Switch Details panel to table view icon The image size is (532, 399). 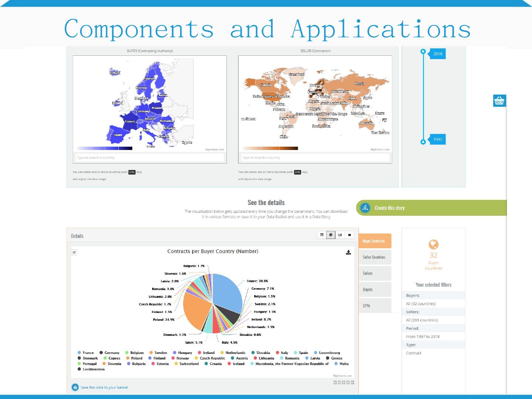pyautogui.click(x=322, y=235)
